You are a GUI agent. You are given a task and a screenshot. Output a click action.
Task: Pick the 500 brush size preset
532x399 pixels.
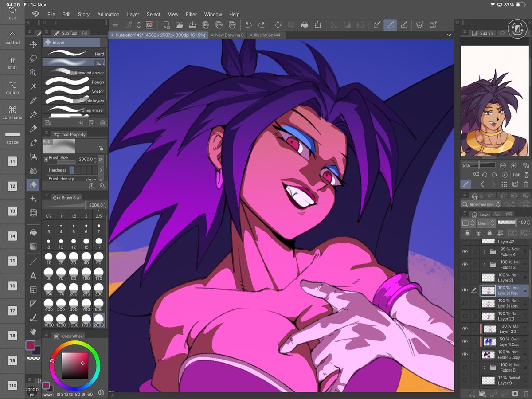[61, 305]
